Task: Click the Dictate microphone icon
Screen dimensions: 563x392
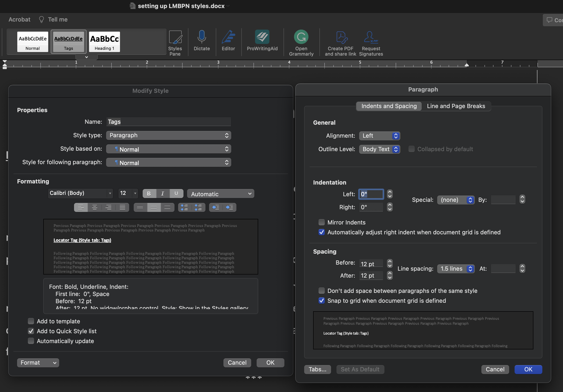Action: click(202, 40)
